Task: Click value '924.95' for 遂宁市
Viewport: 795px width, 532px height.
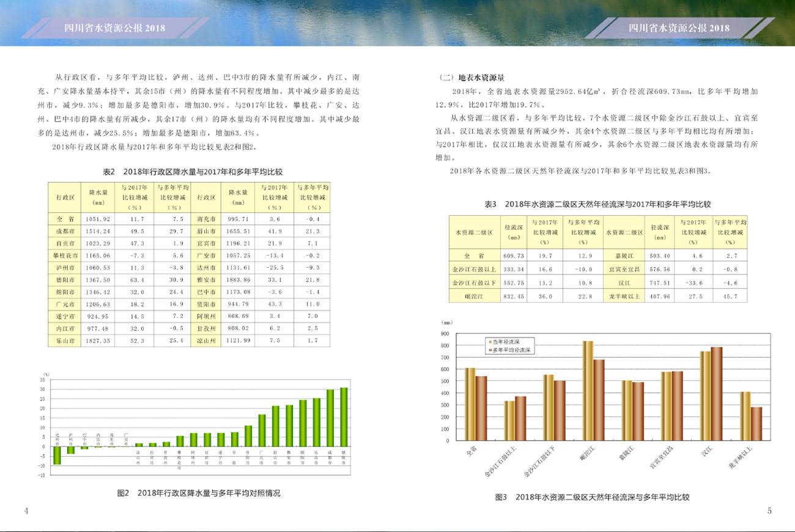Action: [98, 317]
